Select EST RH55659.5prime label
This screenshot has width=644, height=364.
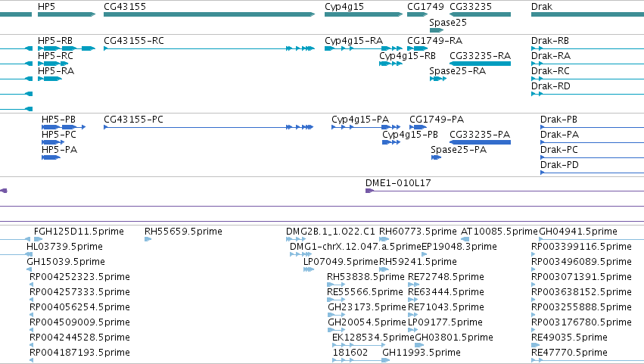point(183,232)
